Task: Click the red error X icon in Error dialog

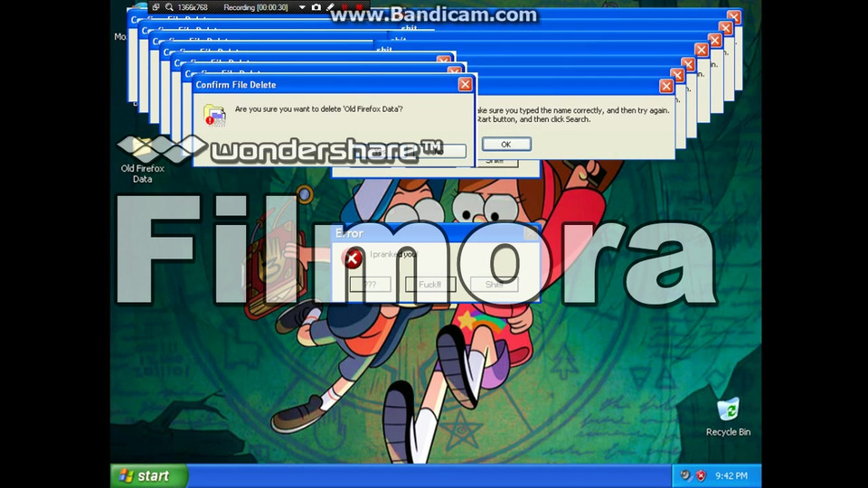Action: [x=352, y=258]
